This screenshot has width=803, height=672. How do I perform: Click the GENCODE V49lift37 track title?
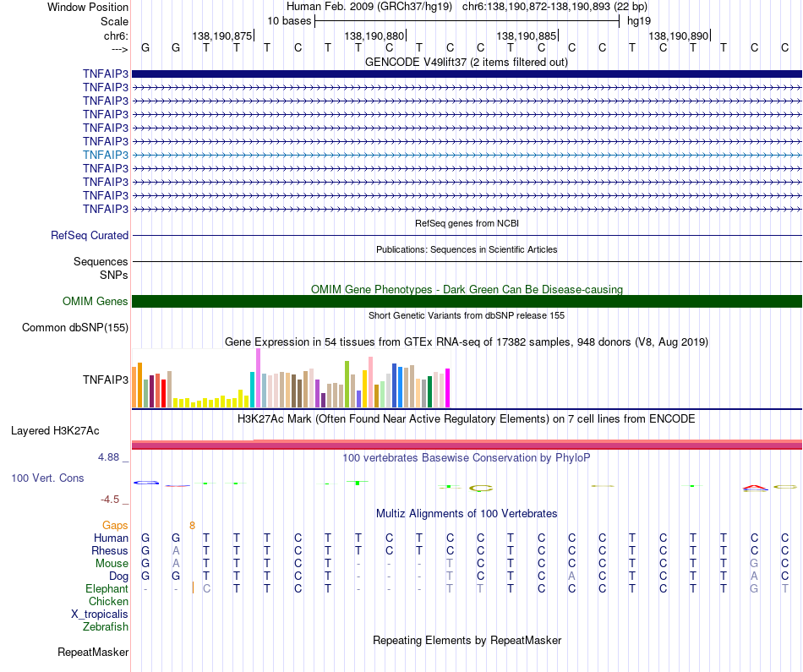tap(467, 62)
